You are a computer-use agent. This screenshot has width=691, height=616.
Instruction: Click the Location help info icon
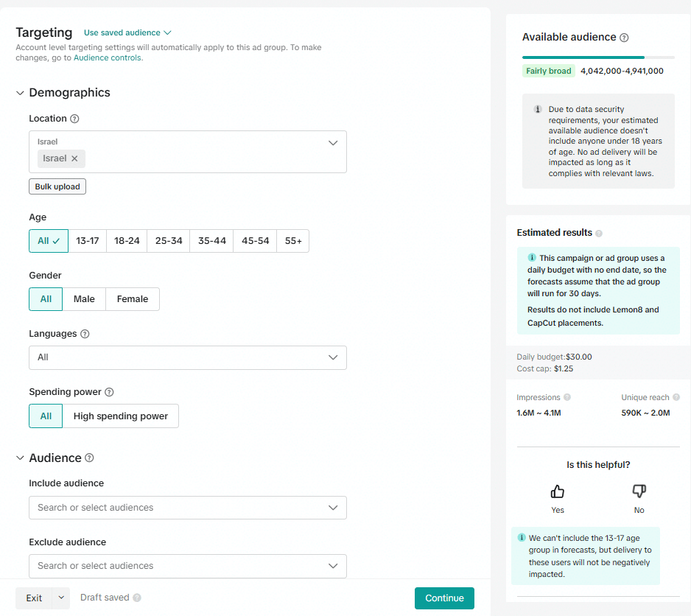tap(74, 119)
